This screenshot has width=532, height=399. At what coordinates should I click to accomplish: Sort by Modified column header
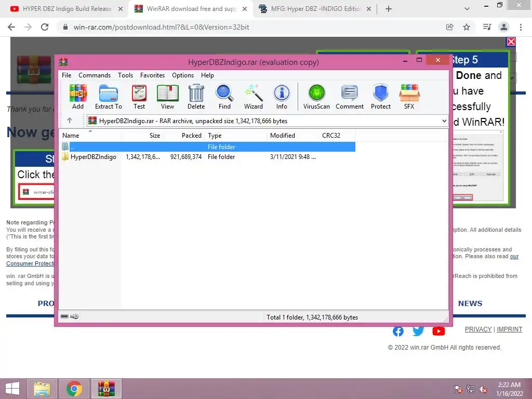[x=293, y=136]
